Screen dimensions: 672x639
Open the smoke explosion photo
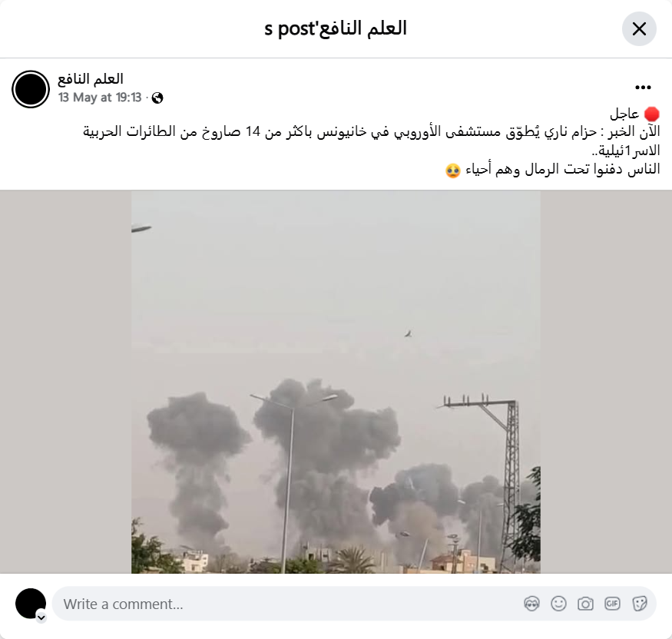[336, 382]
